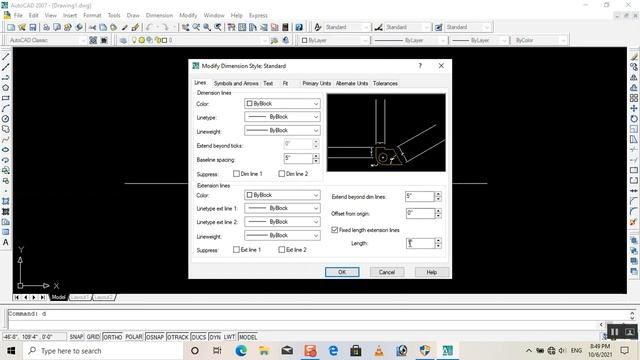Open File Explorer from taskbar
640x360 pixels.
click(264, 351)
